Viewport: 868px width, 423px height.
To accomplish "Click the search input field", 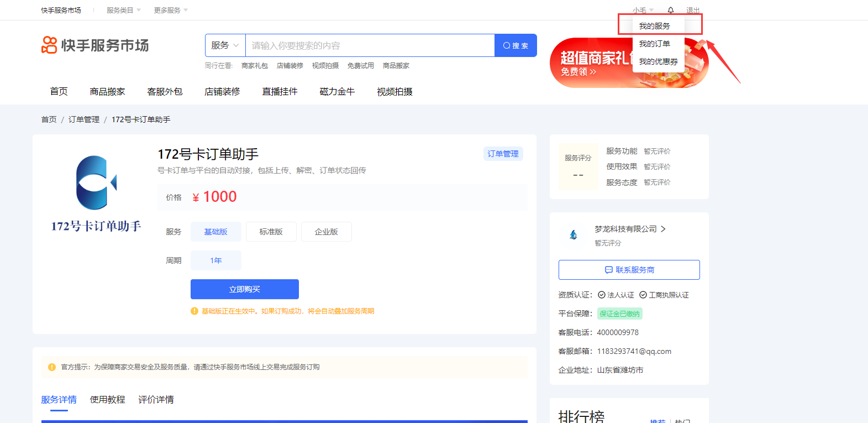I will [370, 45].
